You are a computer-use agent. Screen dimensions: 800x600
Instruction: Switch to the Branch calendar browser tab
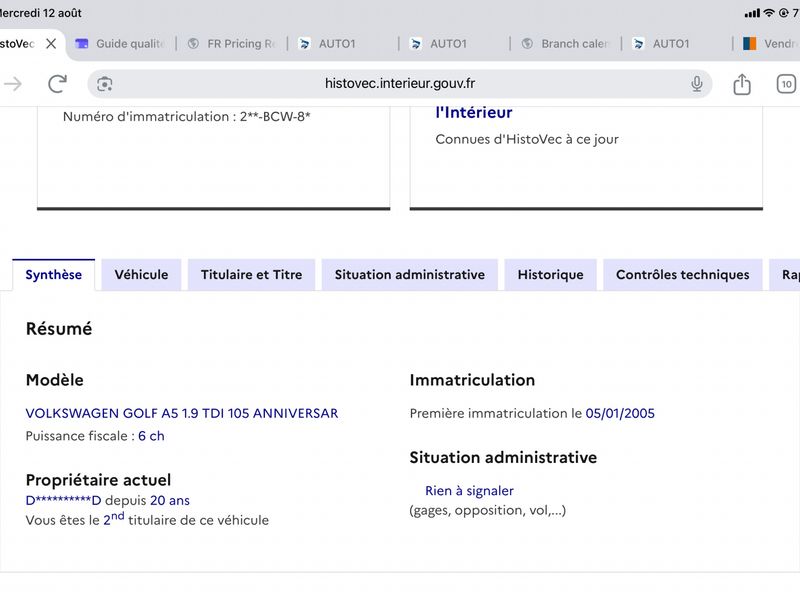tap(566, 44)
